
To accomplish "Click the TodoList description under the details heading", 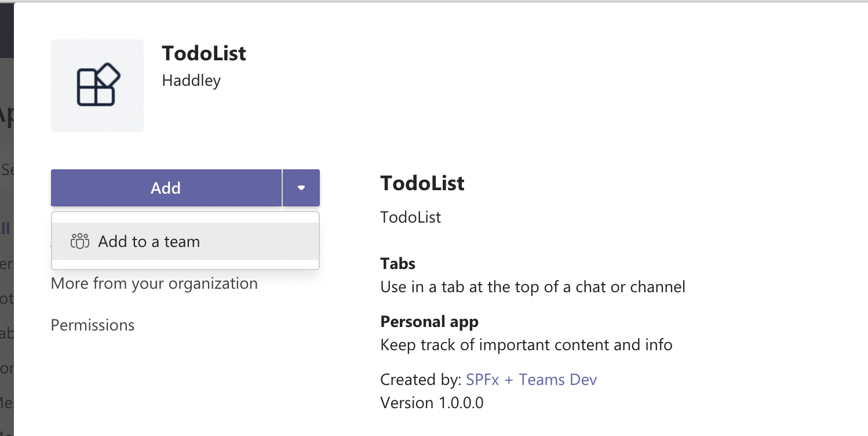I will [x=410, y=217].
